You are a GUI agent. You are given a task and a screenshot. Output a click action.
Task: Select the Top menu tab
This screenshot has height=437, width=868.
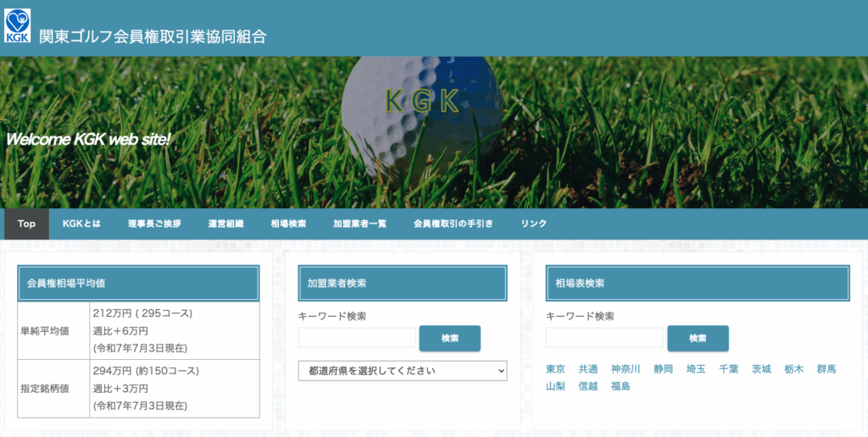pyautogui.click(x=26, y=224)
